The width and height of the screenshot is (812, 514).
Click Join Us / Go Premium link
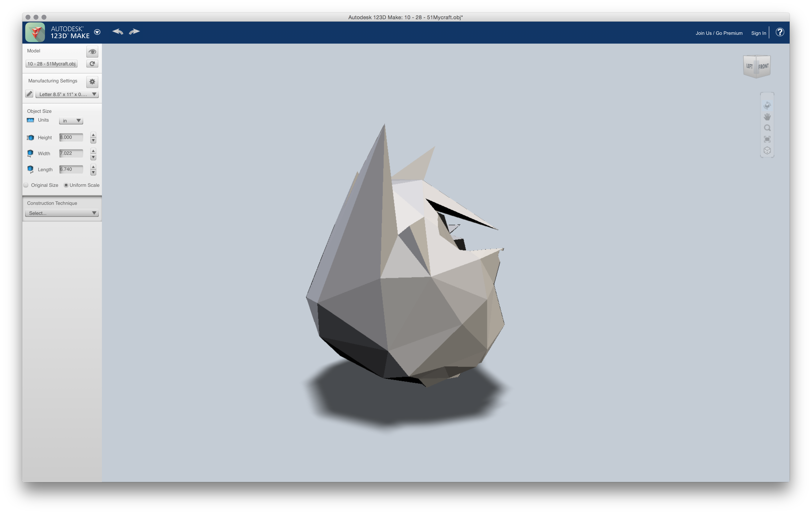point(719,33)
